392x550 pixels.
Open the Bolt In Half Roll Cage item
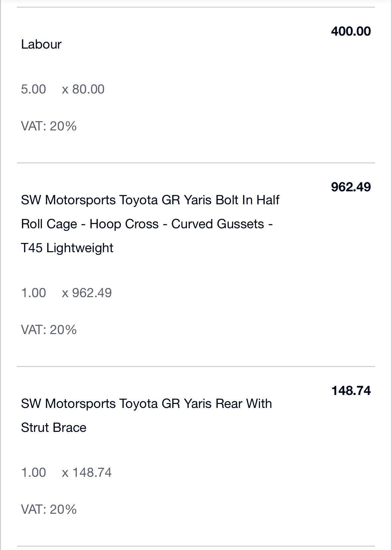pyautogui.click(x=150, y=224)
